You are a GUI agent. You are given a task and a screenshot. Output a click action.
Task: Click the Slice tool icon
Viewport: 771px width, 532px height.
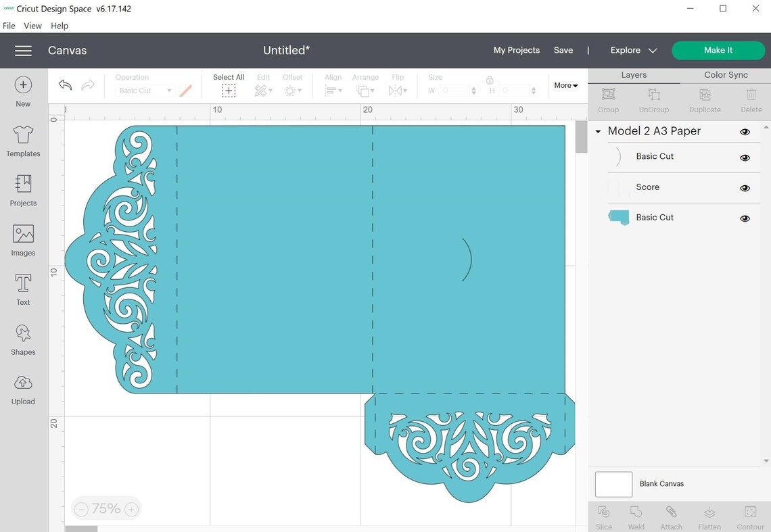tap(603, 513)
